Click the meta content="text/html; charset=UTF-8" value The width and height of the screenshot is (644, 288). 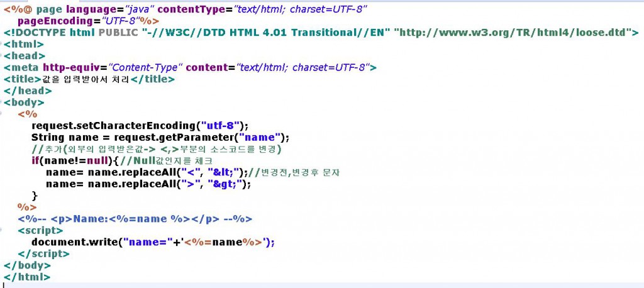pyautogui.click(x=303, y=67)
